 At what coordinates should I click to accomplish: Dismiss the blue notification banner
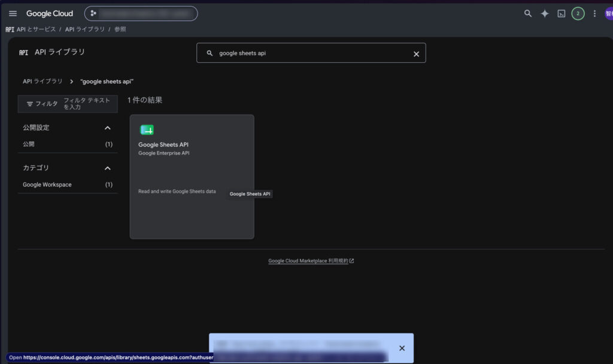click(402, 348)
